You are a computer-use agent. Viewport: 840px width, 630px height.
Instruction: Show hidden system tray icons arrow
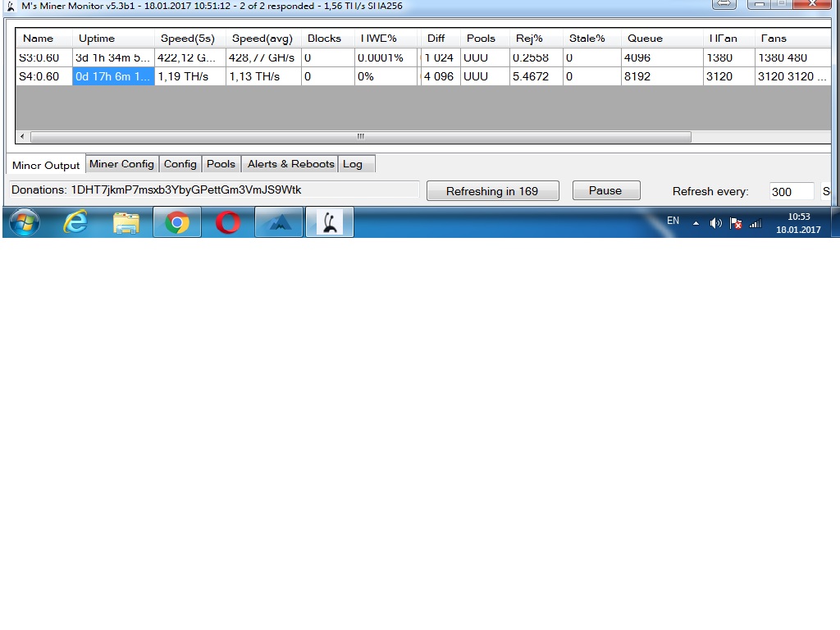[696, 223]
